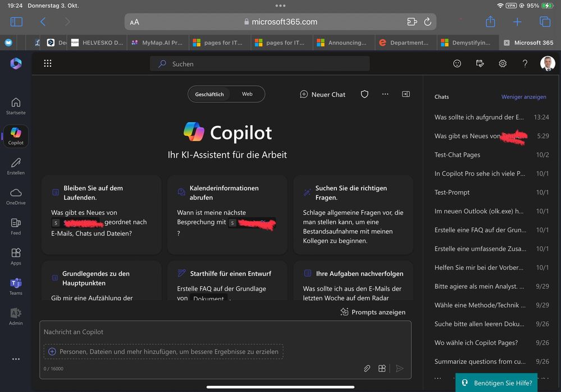
Task: Open chat 'Test-Prompt'
Action: click(491, 193)
